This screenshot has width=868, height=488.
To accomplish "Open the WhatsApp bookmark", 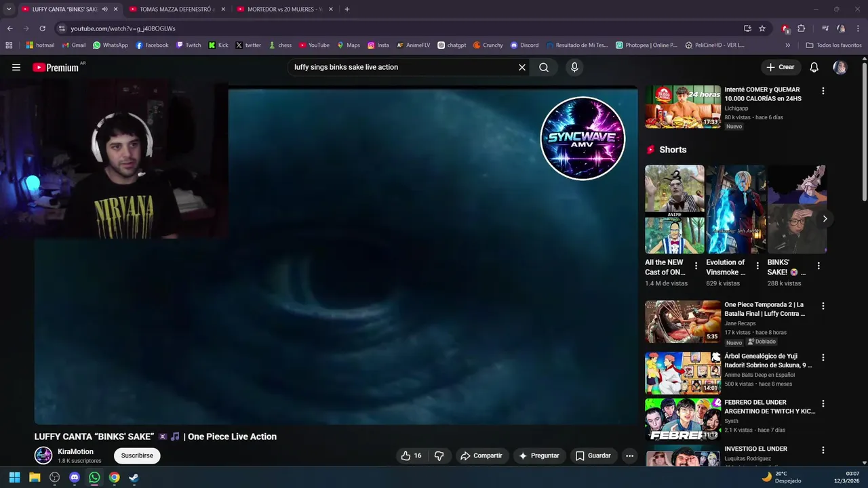I will pos(110,45).
